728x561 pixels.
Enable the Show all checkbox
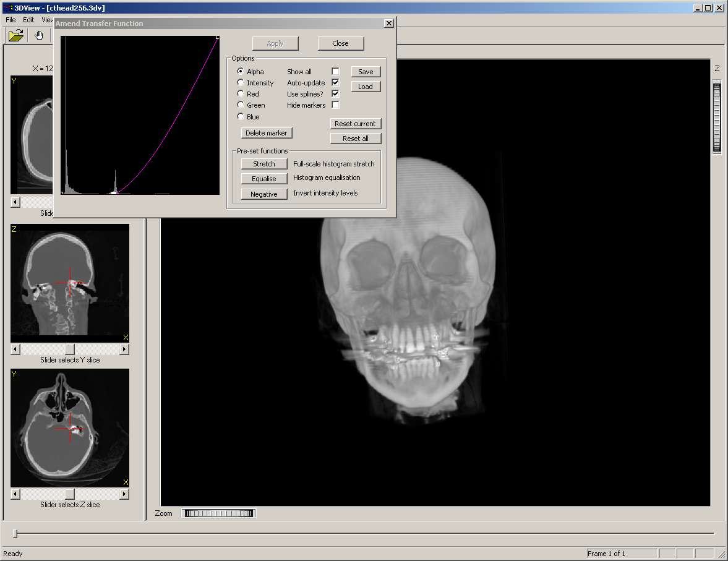pyautogui.click(x=335, y=72)
